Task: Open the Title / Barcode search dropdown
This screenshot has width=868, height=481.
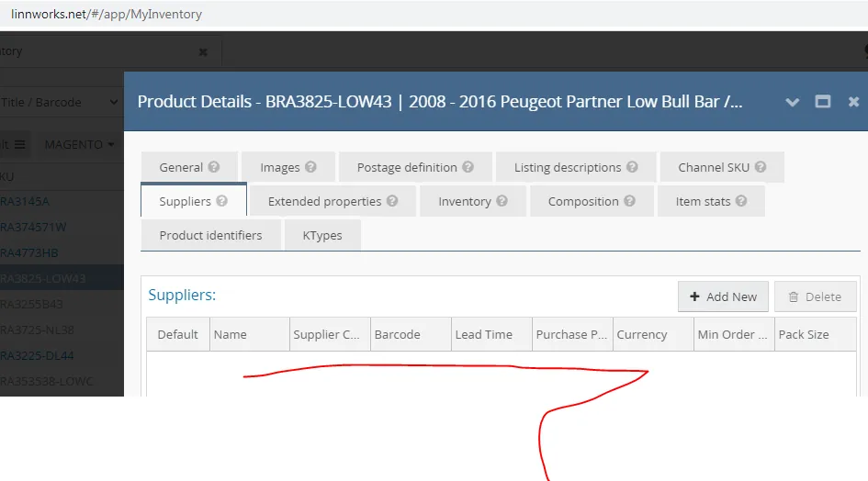Action: click(x=59, y=103)
